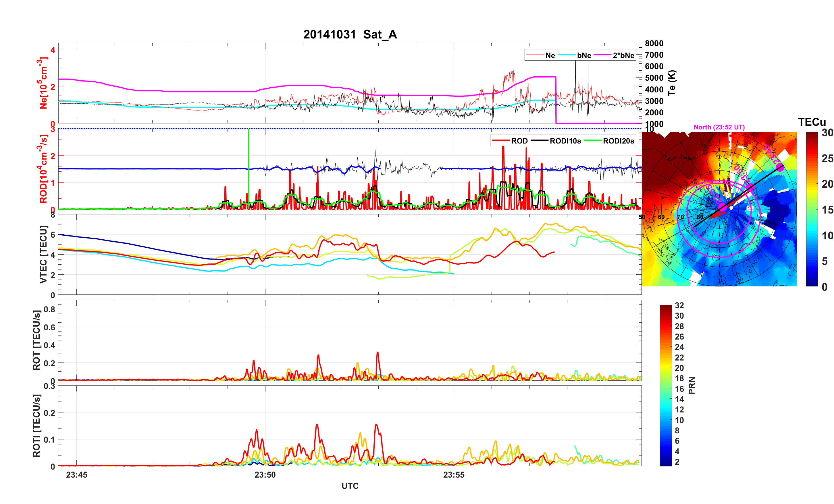Click the UTC x-axis label
Viewport: 834px width, 504px height.
[x=350, y=486]
